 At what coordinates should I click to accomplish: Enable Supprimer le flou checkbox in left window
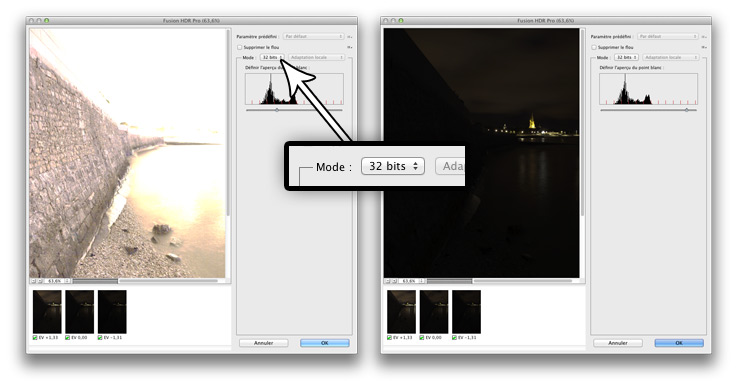tap(240, 47)
